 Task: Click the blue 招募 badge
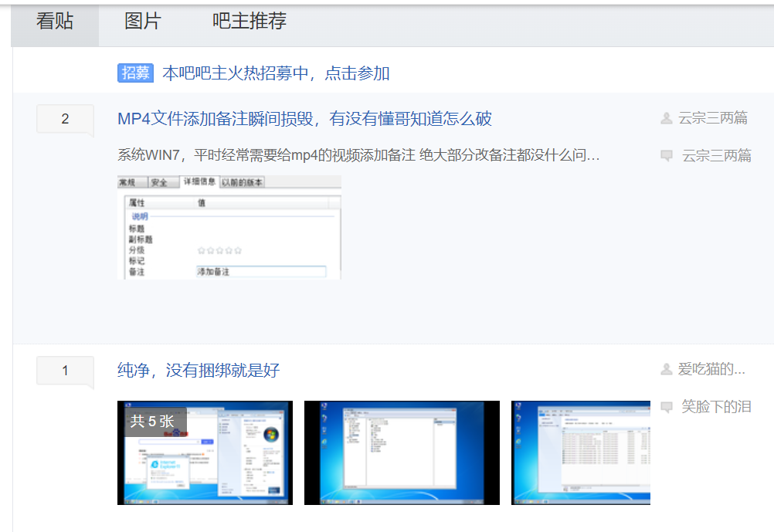pos(135,73)
